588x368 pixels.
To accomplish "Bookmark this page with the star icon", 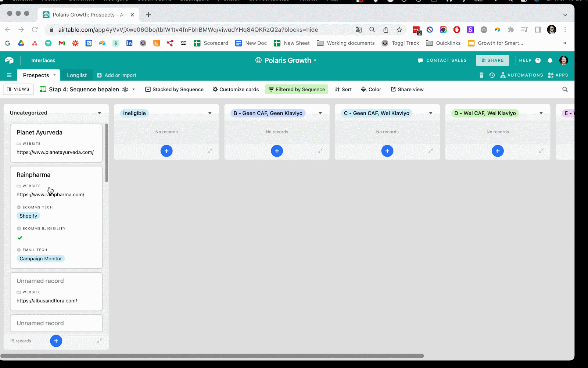I will click(x=399, y=30).
